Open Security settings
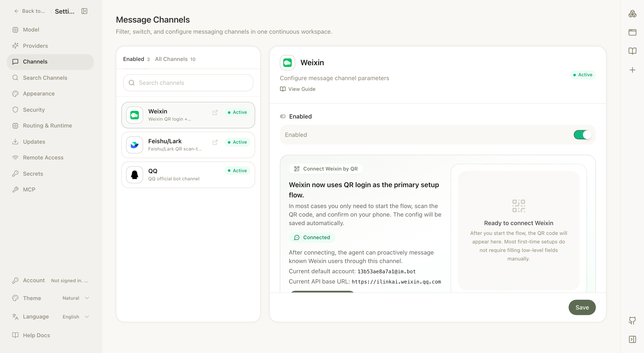The height and width of the screenshot is (353, 644). click(x=50, y=110)
